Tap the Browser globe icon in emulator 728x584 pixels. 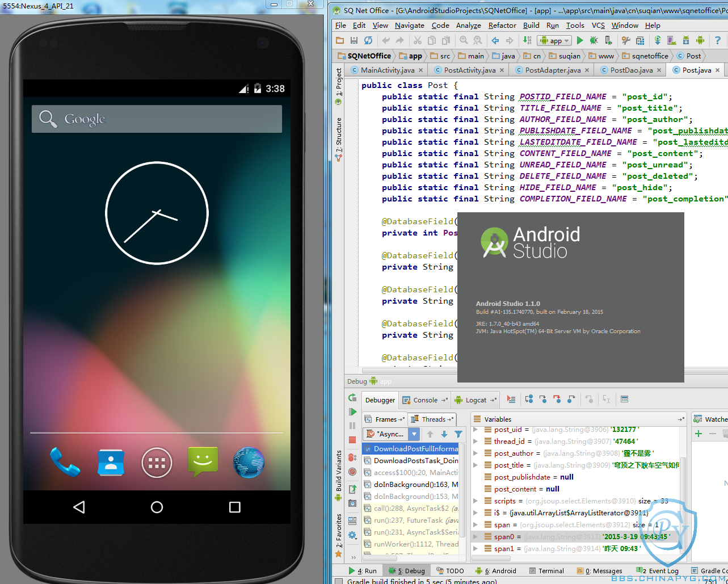pyautogui.click(x=249, y=462)
